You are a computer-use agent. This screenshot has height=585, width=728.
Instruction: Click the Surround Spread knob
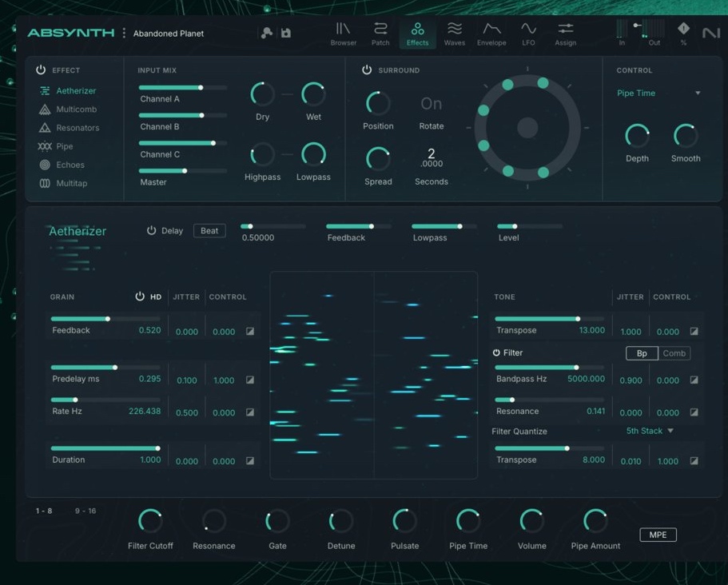(378, 159)
